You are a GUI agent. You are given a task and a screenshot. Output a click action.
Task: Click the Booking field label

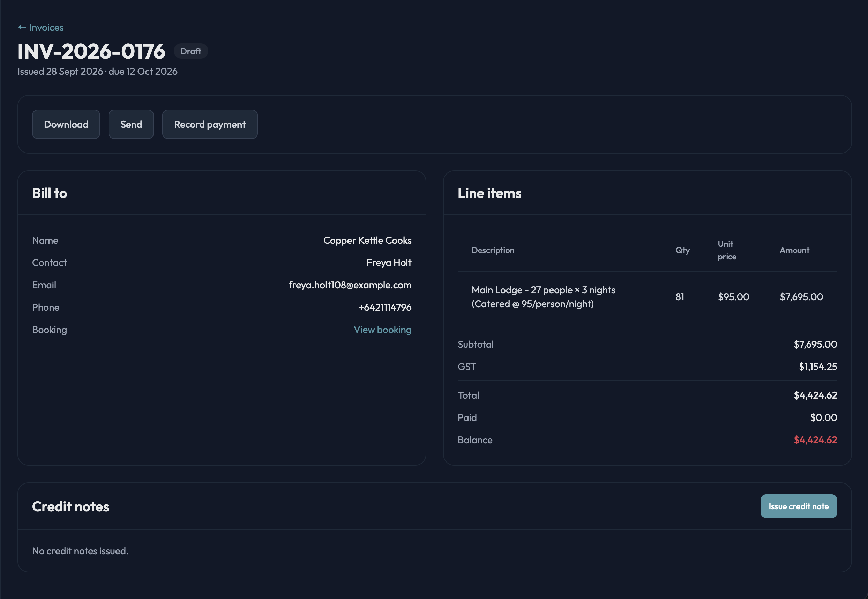[50, 330]
